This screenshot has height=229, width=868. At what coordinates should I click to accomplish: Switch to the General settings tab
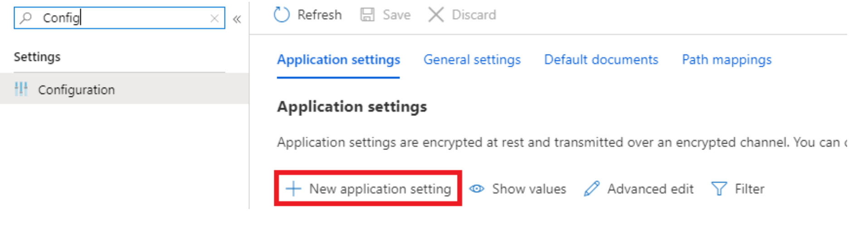pyautogui.click(x=472, y=60)
